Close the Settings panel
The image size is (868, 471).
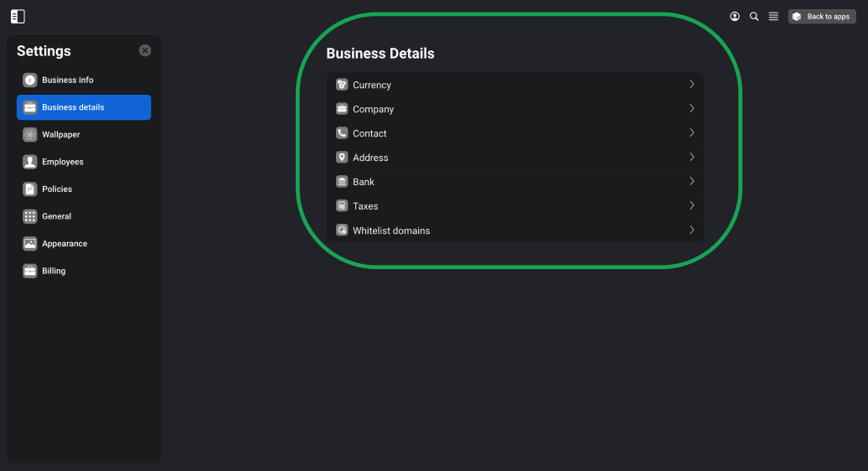pos(145,50)
